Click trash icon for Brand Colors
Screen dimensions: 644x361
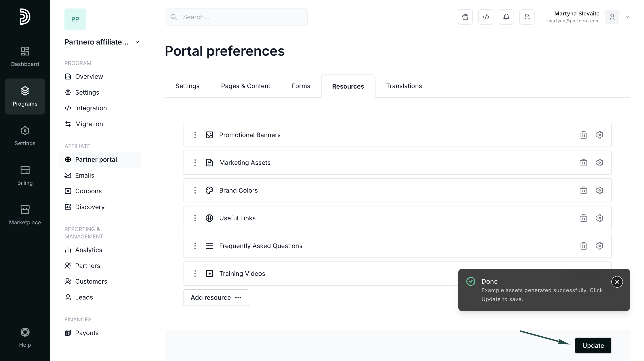pyautogui.click(x=583, y=190)
